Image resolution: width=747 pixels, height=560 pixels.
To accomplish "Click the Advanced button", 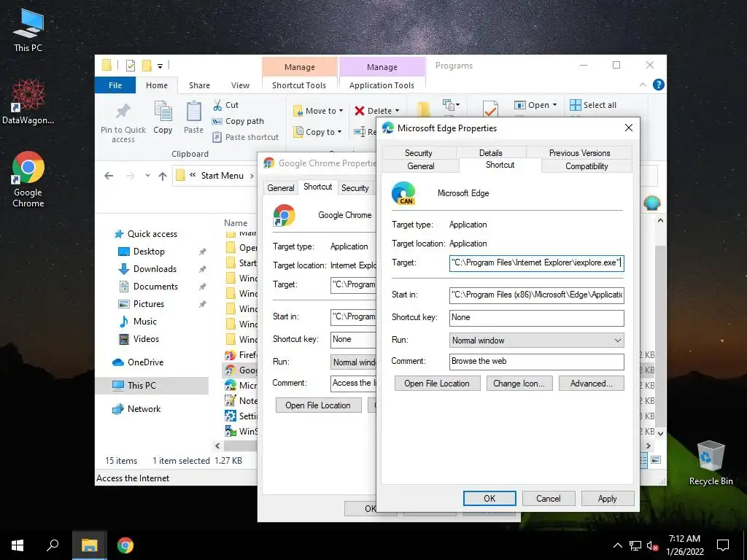I will 591,384.
